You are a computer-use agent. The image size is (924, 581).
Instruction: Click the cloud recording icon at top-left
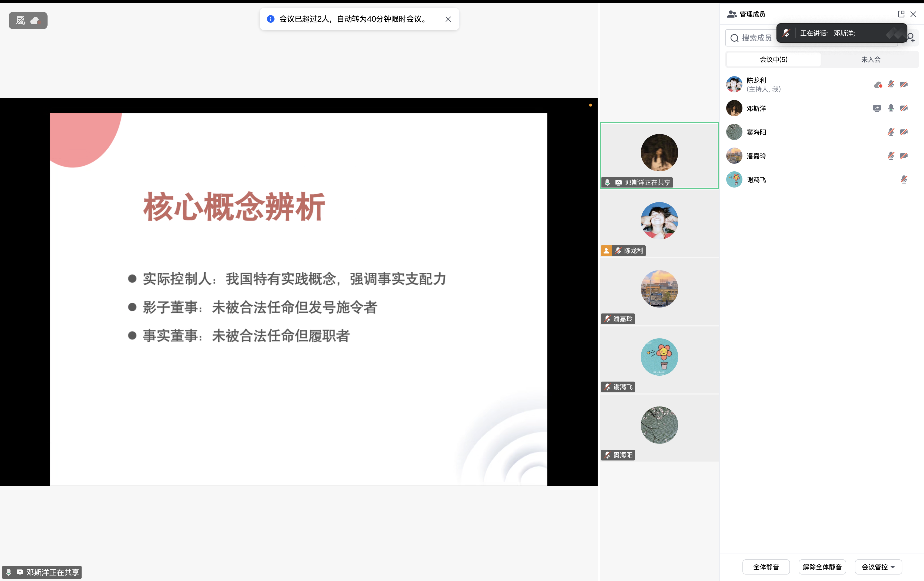click(x=35, y=21)
